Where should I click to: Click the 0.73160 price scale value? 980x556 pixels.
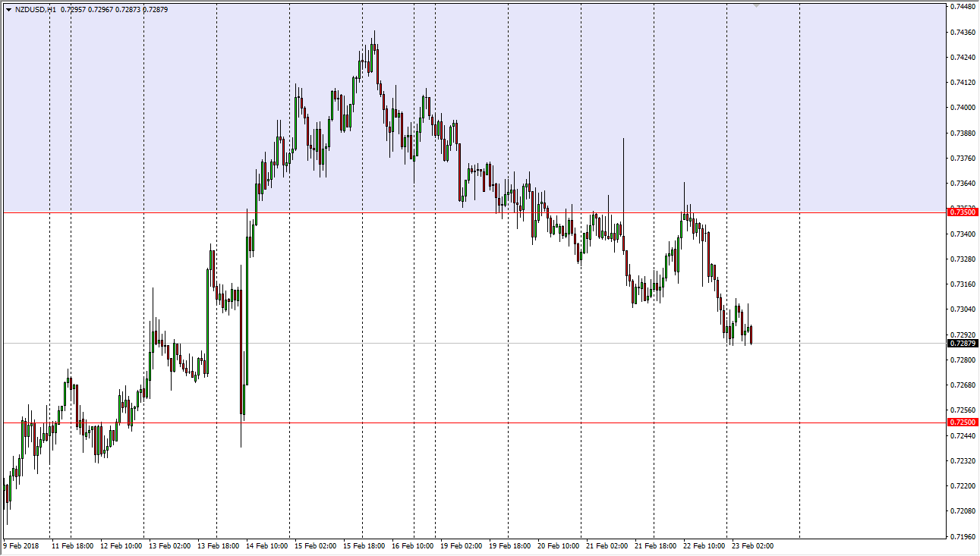click(x=962, y=284)
